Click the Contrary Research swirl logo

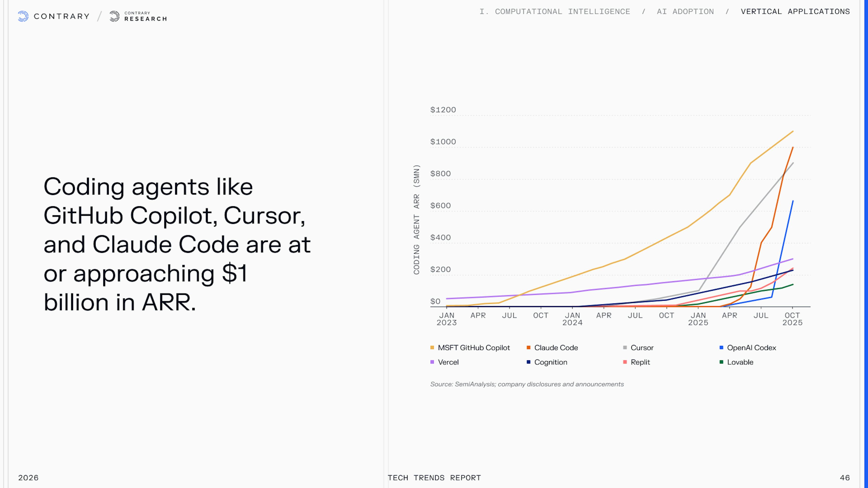pyautogui.click(x=115, y=16)
